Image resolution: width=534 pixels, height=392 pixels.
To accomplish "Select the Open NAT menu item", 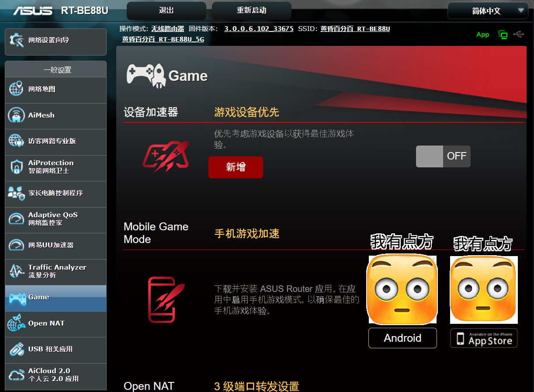I will point(55,323).
